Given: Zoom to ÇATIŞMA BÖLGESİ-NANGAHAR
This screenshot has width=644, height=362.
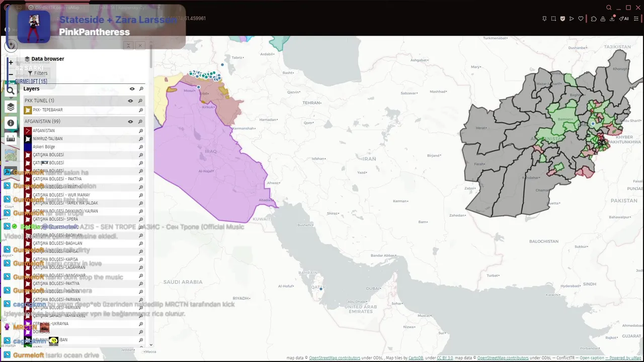Looking at the screenshot, I should 141,276.
